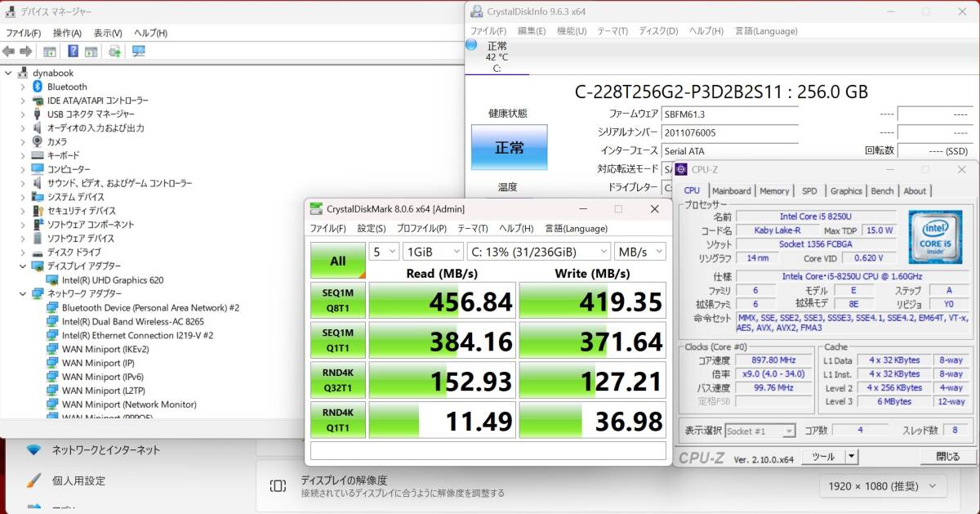Open ファイル(F) menu in Device Manager
The image size is (980, 514).
pos(24,33)
